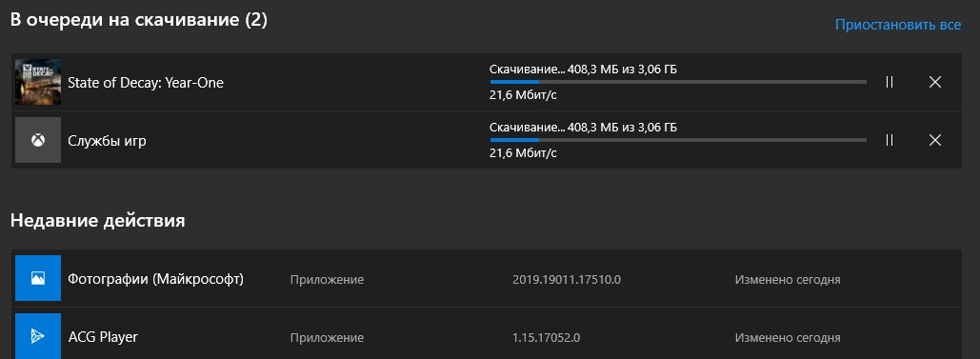Click the Фотографии (Майкрософт) app icon
The image size is (980, 359).
tap(38, 278)
